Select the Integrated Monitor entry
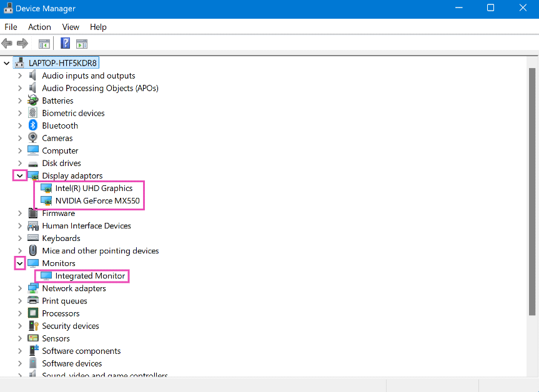The image size is (539, 392). [x=90, y=276]
